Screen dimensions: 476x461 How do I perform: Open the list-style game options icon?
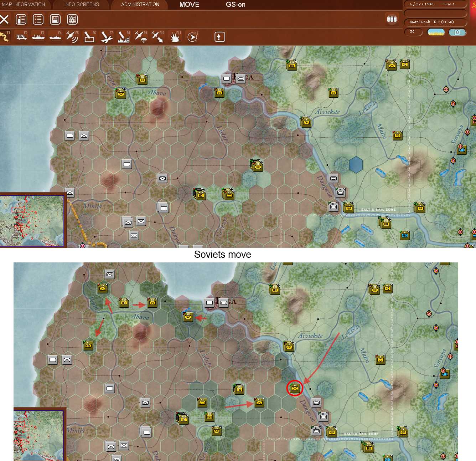coord(38,19)
